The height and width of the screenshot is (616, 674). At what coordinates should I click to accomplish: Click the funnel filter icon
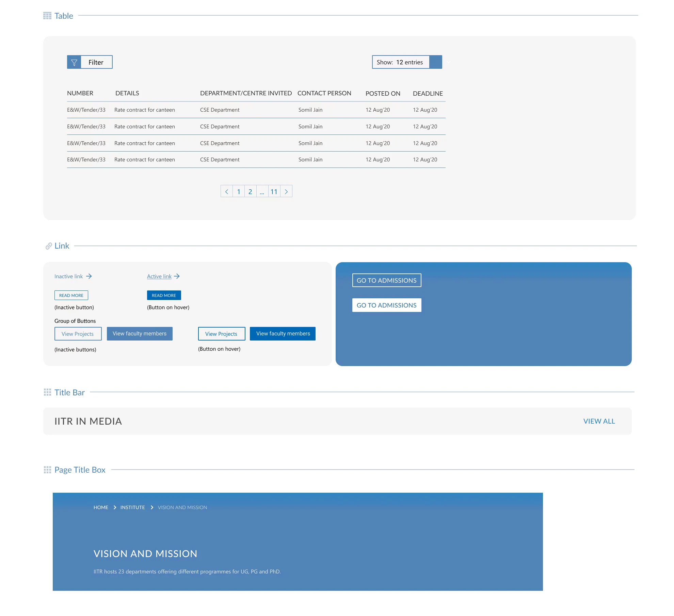tap(74, 62)
